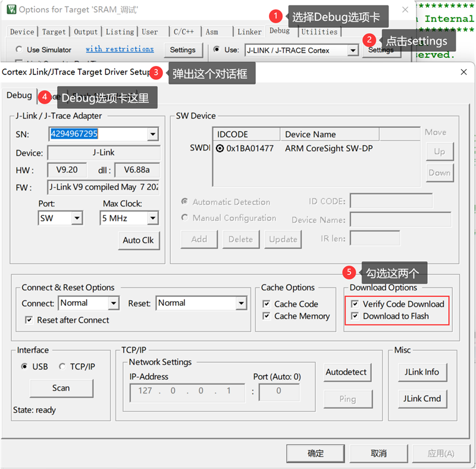The width and height of the screenshot is (476, 469).
Task: Open the Linker options tab
Action: pyautogui.click(x=249, y=32)
